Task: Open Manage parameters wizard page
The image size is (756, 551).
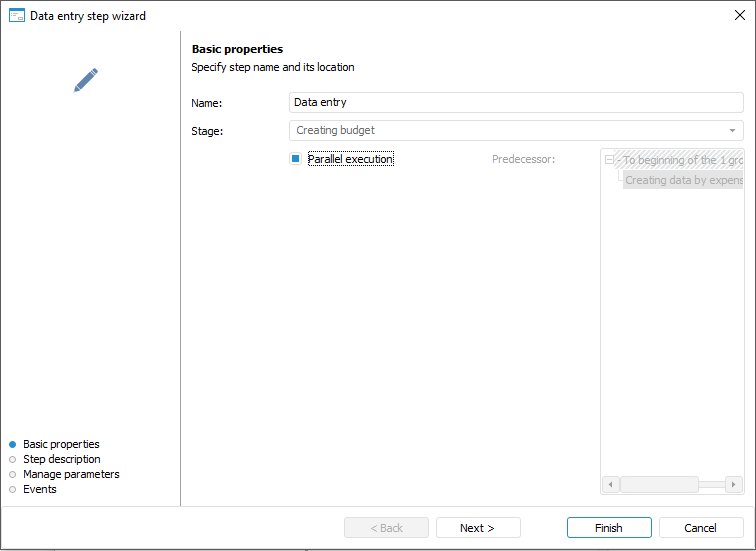Action: pyautogui.click(x=70, y=474)
